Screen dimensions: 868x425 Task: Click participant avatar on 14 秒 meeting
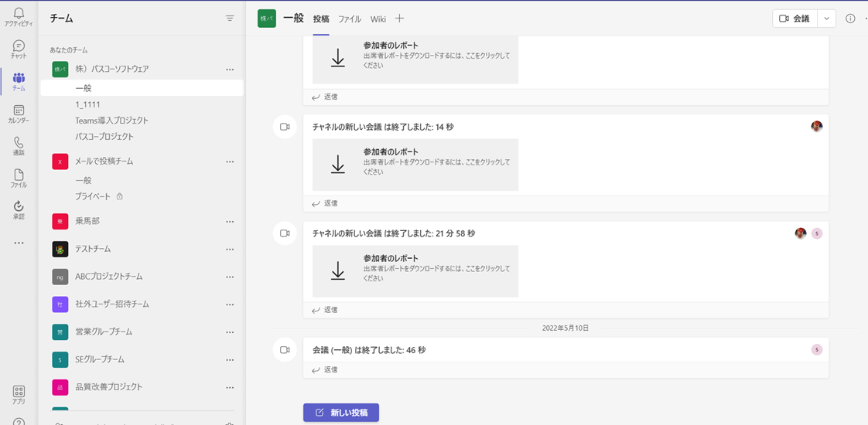pos(817,127)
